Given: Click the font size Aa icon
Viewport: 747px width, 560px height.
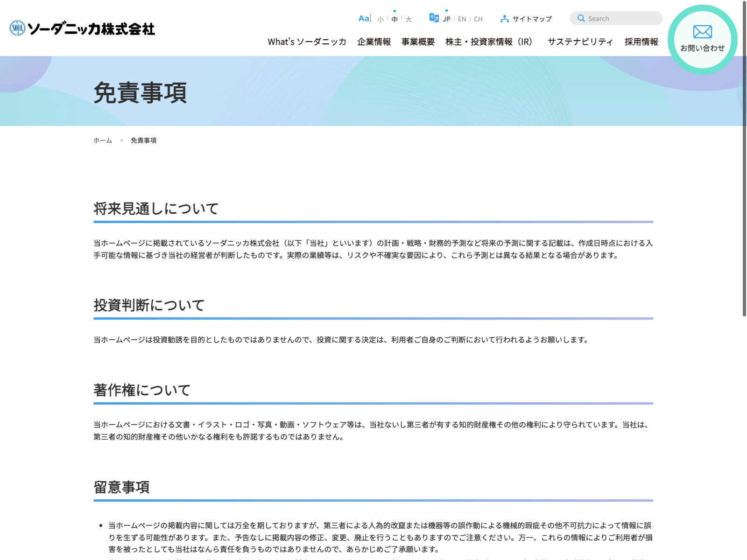Looking at the screenshot, I should pyautogui.click(x=364, y=19).
